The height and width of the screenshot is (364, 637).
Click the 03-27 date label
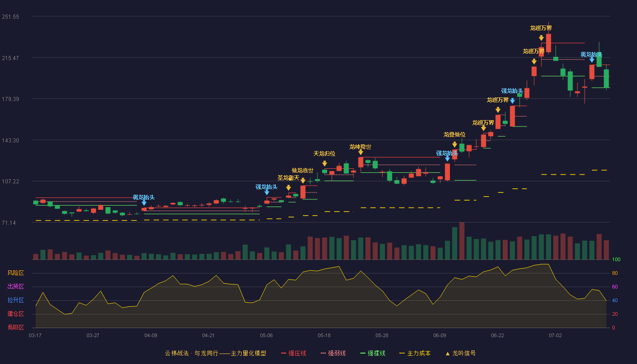(x=93, y=335)
